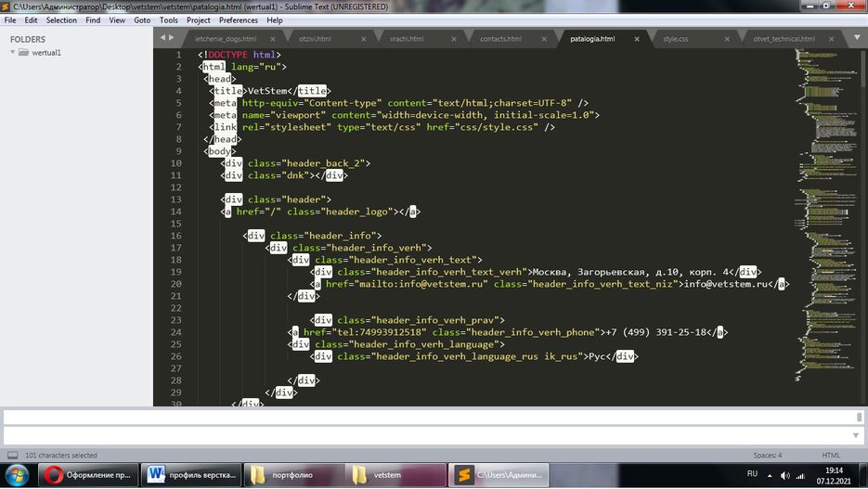Click the Show desktop strip
The image size is (868, 489).
click(x=863, y=475)
